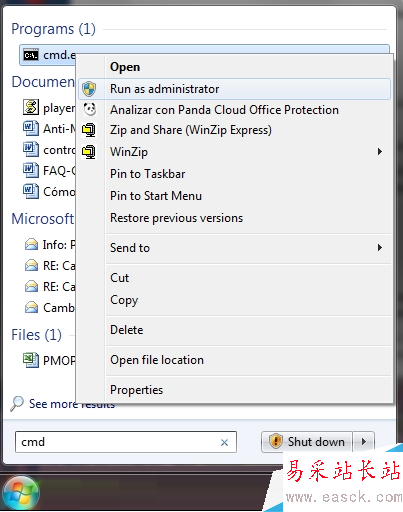
Task: Expand the WinZip submenu arrow
Action: click(379, 152)
